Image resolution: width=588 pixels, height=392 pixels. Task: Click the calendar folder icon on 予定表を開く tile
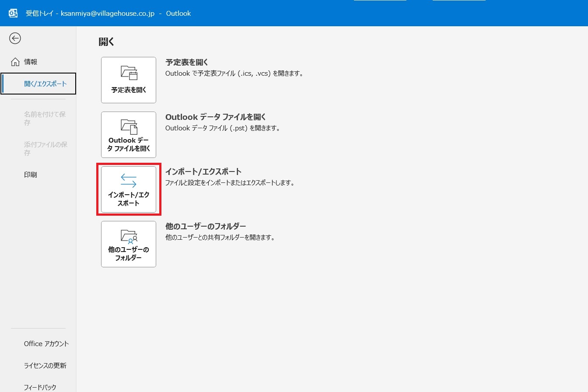(129, 73)
